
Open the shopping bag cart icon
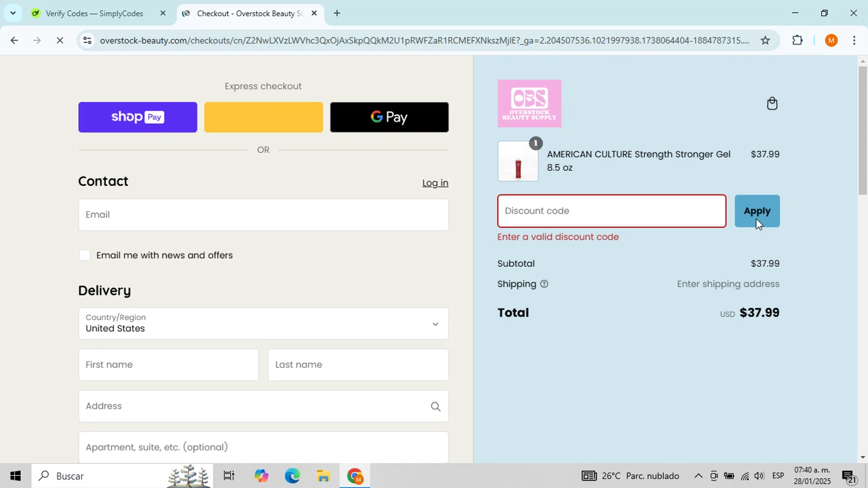(772, 104)
